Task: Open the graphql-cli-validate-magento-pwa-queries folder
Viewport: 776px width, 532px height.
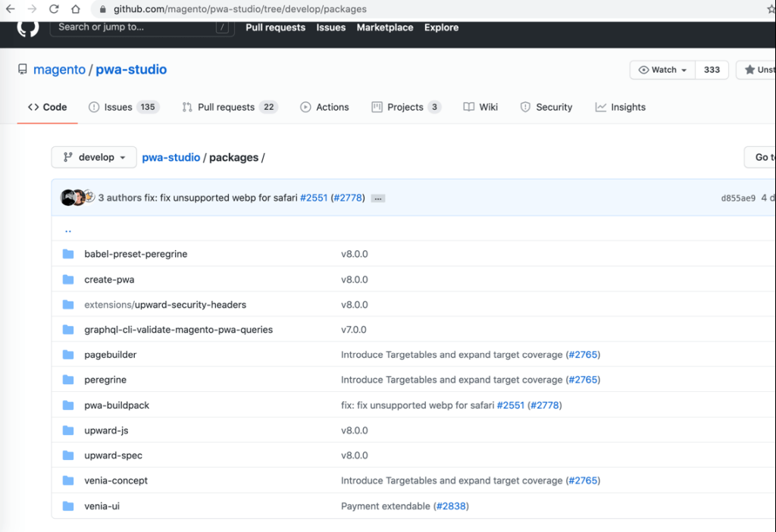Action: [178, 330]
